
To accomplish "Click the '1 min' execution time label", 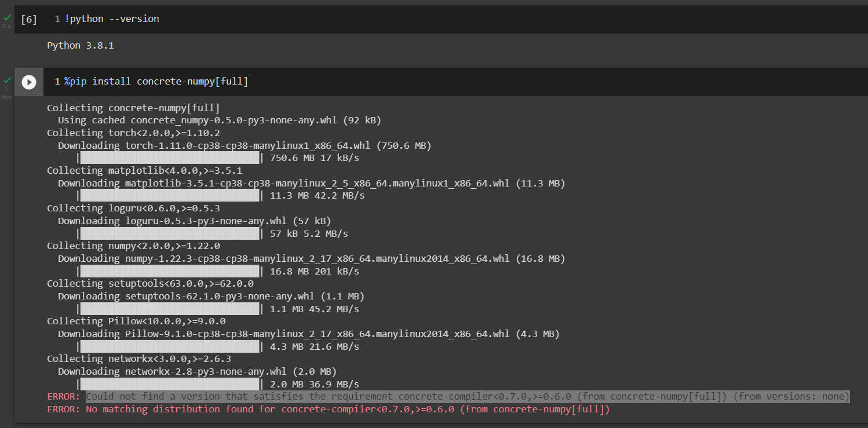I will (x=6, y=93).
